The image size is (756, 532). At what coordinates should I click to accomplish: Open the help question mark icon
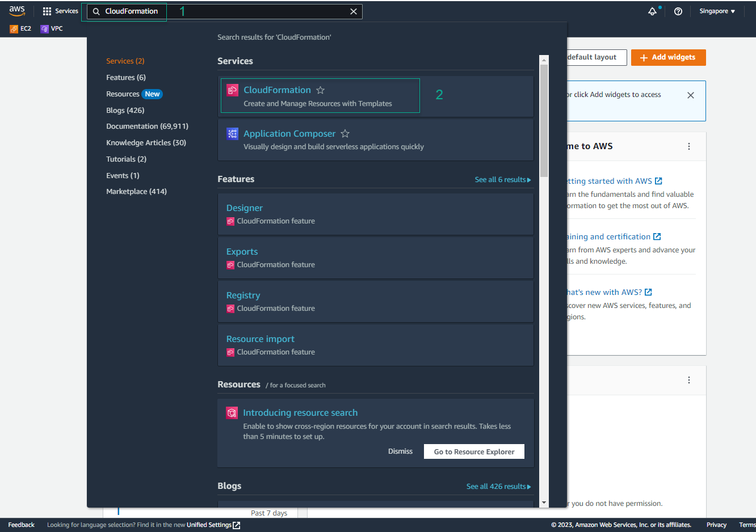678,11
